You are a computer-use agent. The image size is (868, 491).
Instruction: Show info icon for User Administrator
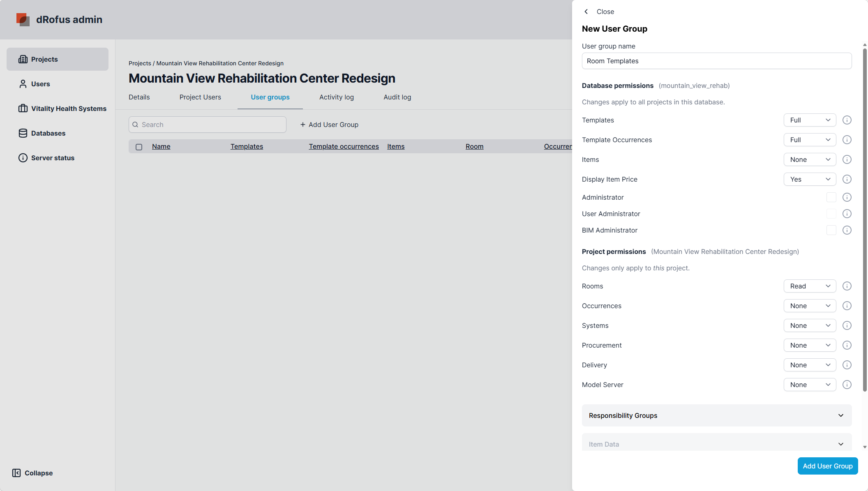[x=847, y=214]
